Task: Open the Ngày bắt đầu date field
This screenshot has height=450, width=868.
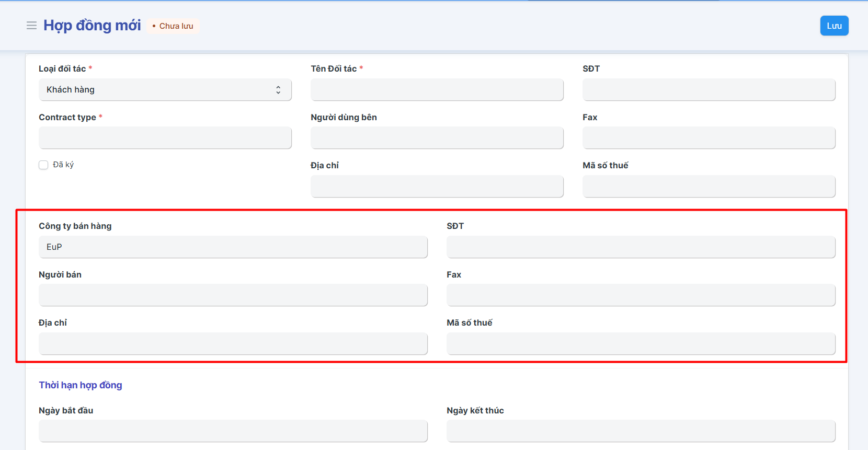Action: point(233,431)
